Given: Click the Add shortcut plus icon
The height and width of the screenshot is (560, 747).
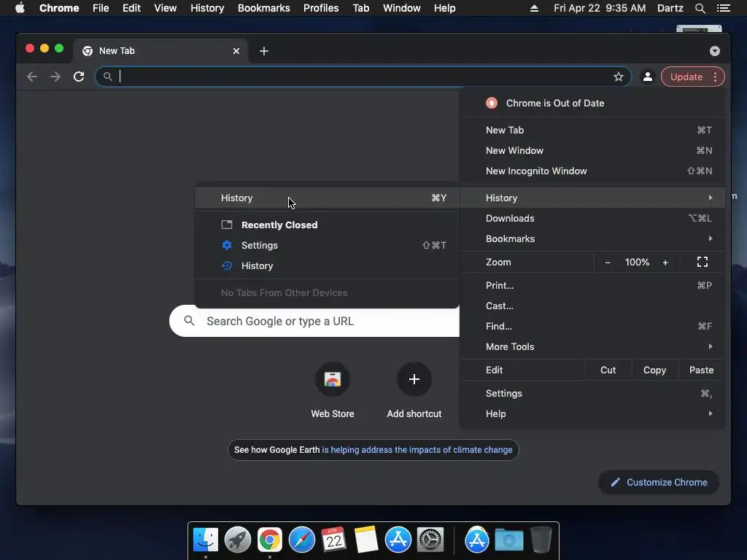Looking at the screenshot, I should pos(414,379).
